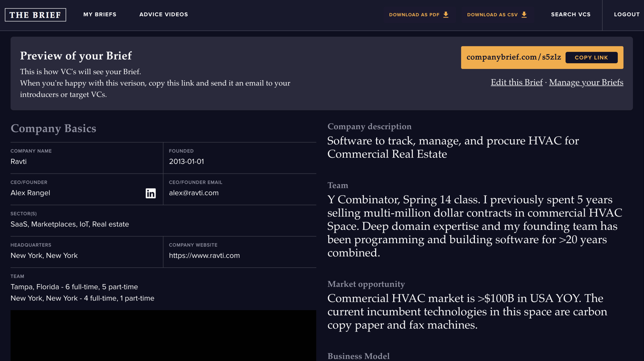The width and height of the screenshot is (644, 361).
Task: Click the download arrow next to CSV
Action: [x=524, y=15]
